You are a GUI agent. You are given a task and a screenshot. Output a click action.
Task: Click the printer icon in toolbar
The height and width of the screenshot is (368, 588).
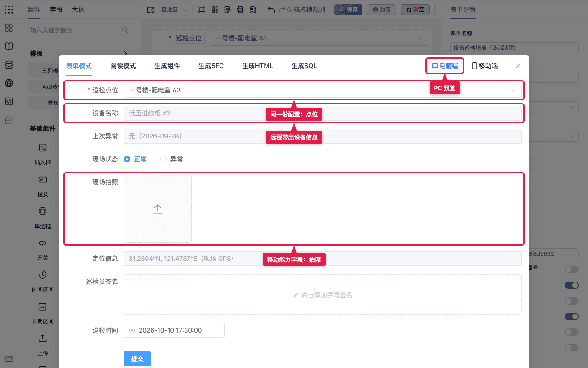point(240,10)
